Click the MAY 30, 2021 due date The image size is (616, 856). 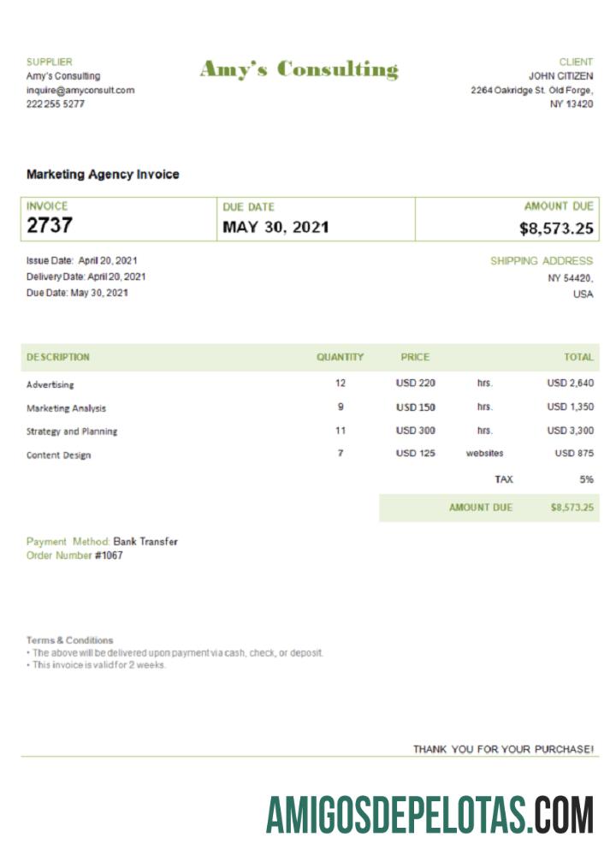(x=275, y=228)
